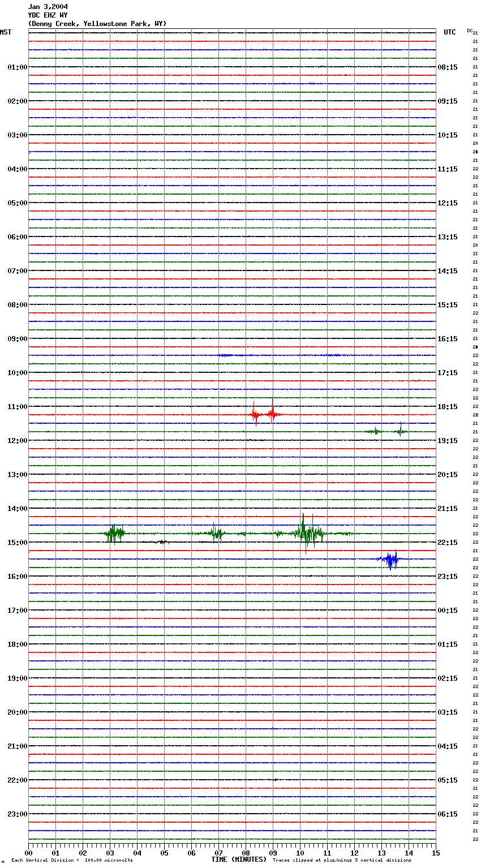Screen dimensions: 481x868
Task: Click minute tick label 03 on bottom axis
Action: coord(110,853)
